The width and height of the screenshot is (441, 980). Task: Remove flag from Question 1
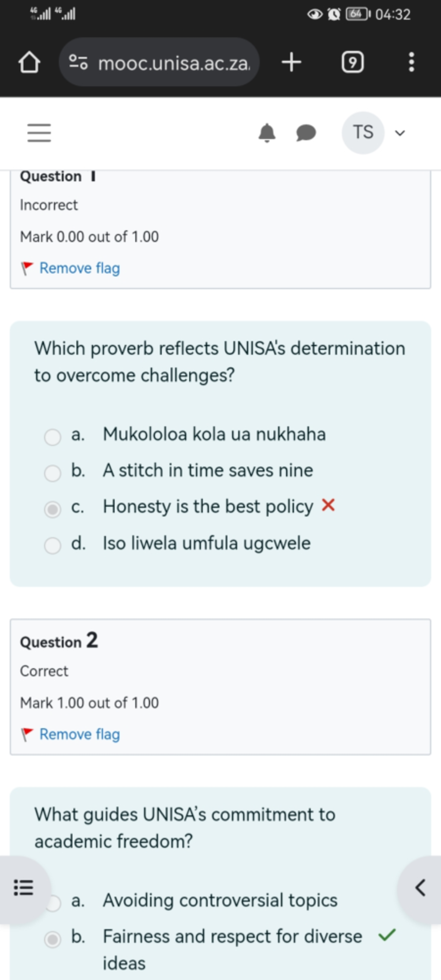pyautogui.click(x=79, y=268)
